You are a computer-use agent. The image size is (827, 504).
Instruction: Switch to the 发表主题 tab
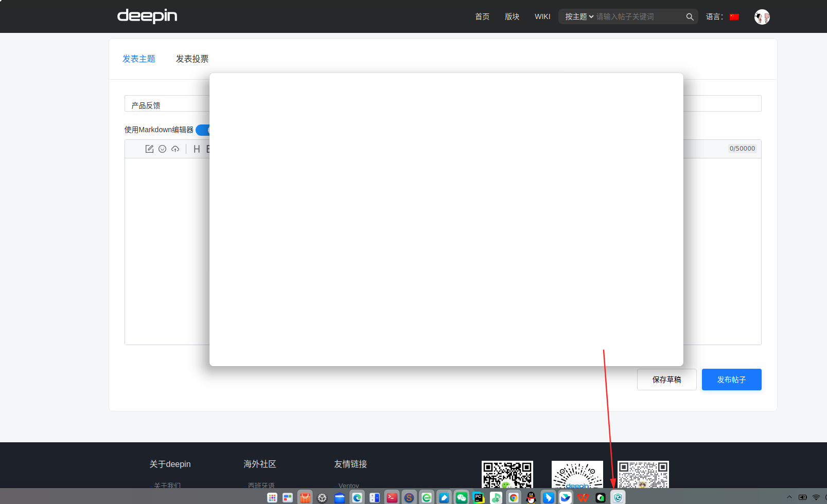point(139,59)
